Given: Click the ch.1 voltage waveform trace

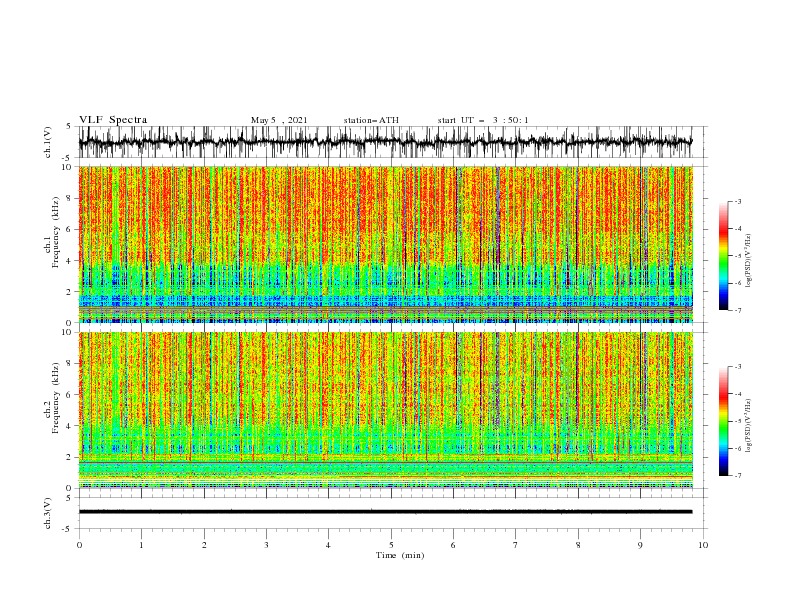Looking at the screenshot, I should (x=386, y=142).
